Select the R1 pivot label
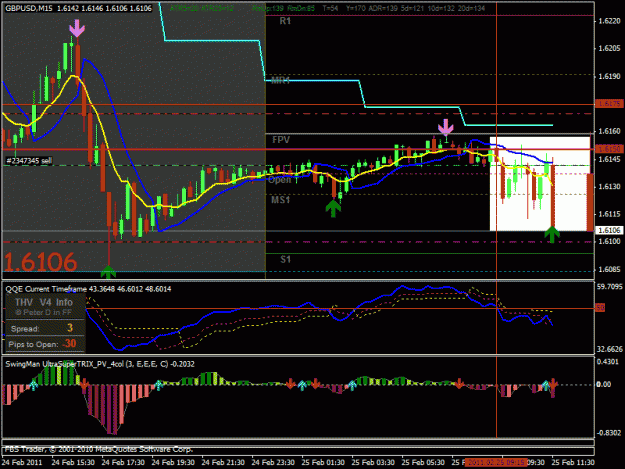The width and height of the screenshot is (625, 469). tap(285, 21)
